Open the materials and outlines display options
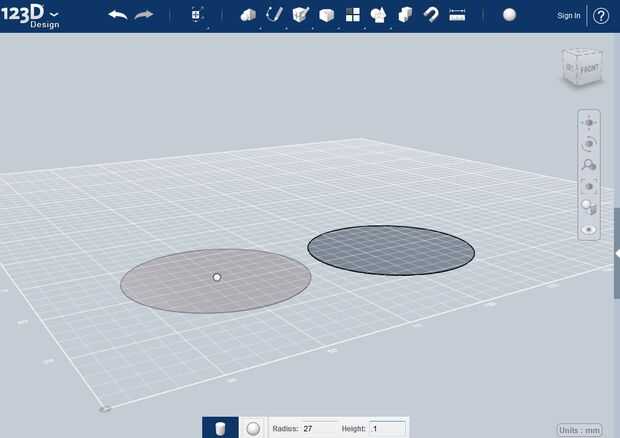Screen dimensions: 620x438 coord(589,207)
